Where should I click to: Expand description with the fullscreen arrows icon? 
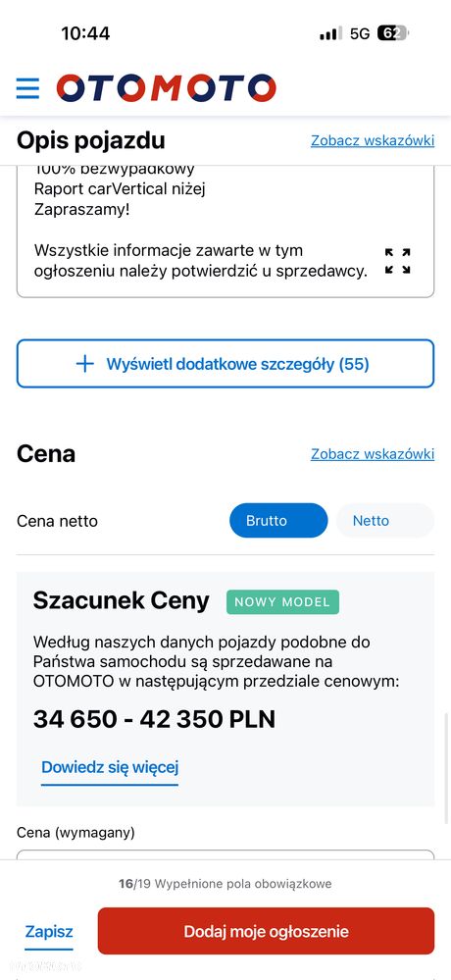pyautogui.click(x=397, y=261)
